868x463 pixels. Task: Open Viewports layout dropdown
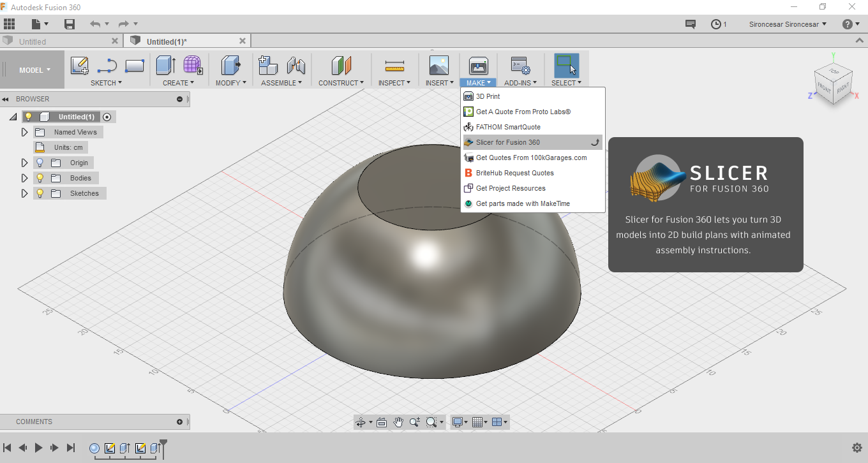click(500, 422)
